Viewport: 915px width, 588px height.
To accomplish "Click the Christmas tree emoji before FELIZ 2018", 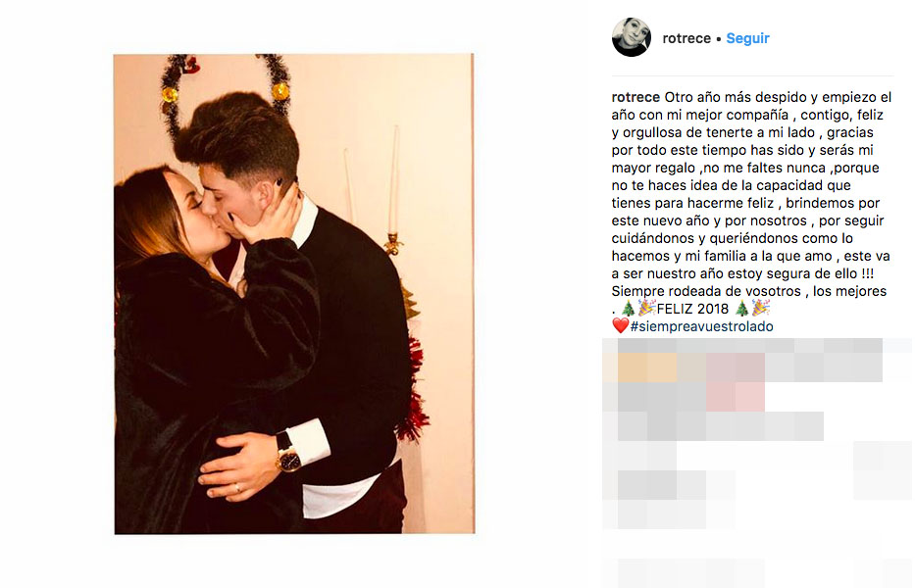I will pos(628,309).
